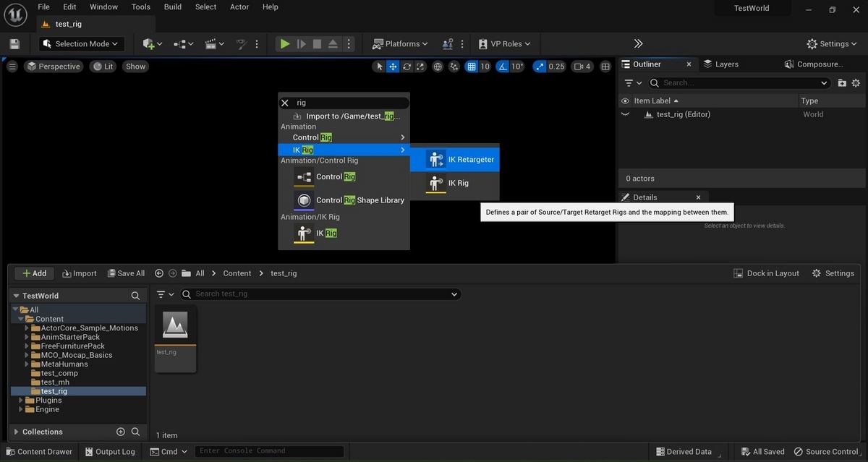Select the viewport select-objects arrow tool
Image resolution: width=868 pixels, height=462 pixels.
coord(379,67)
